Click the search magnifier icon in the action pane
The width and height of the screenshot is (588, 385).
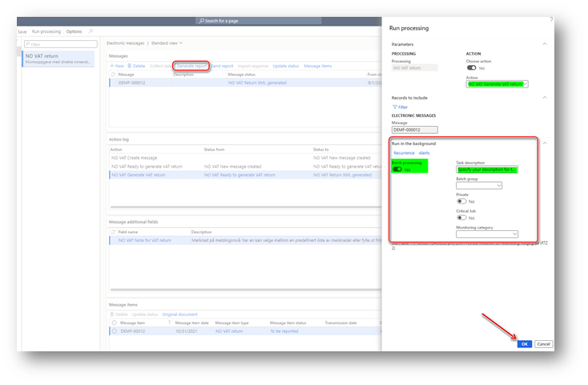click(91, 31)
